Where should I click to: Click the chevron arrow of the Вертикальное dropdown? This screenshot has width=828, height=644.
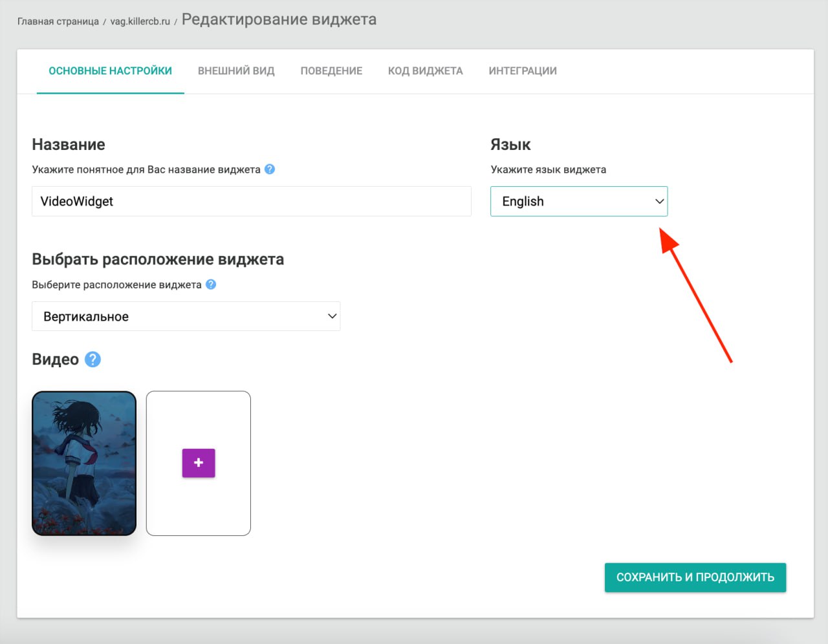332,317
